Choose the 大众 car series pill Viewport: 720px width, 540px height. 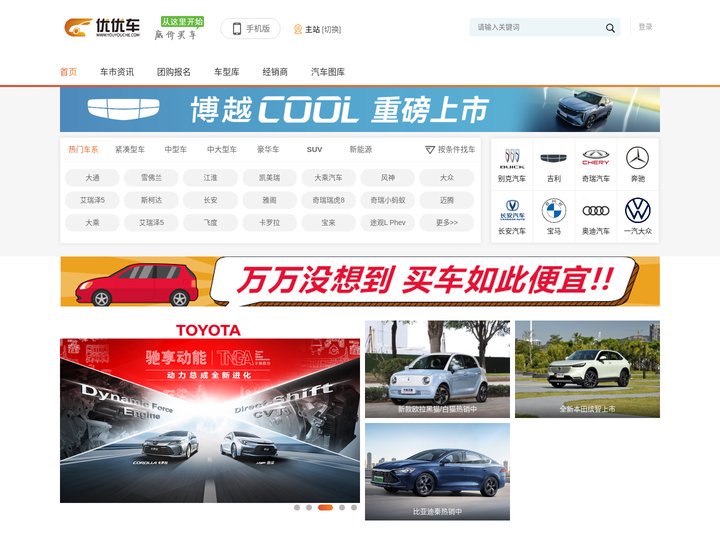447,178
